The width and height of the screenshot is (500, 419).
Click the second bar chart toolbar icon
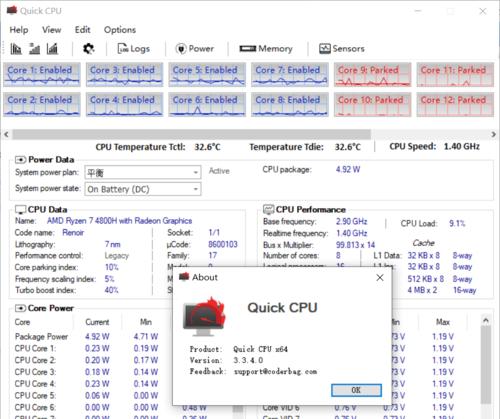34,49
